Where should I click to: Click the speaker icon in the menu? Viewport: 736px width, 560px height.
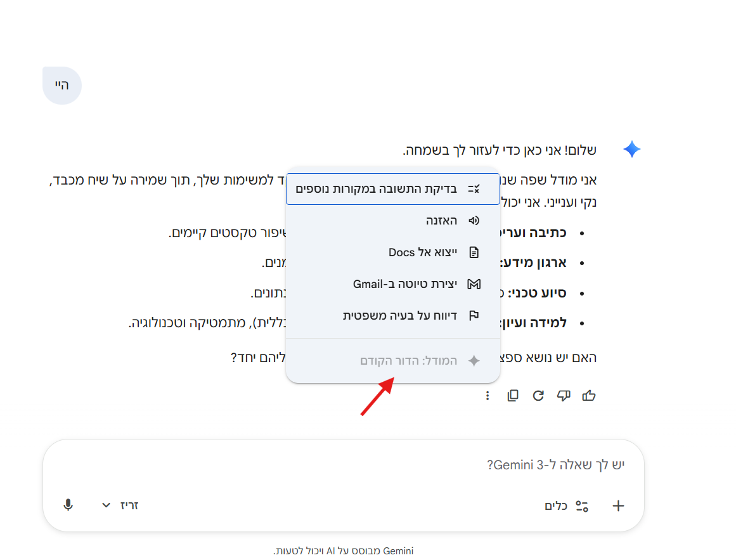click(474, 221)
